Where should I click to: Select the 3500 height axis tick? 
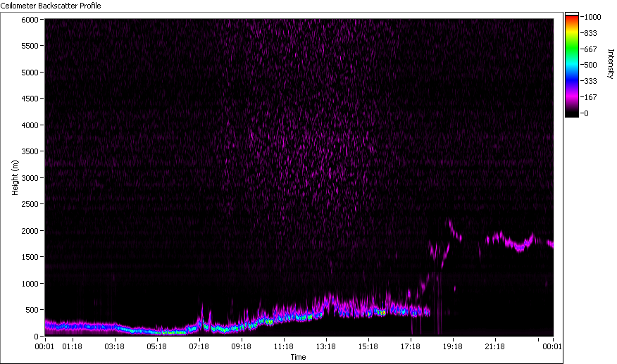coord(30,151)
